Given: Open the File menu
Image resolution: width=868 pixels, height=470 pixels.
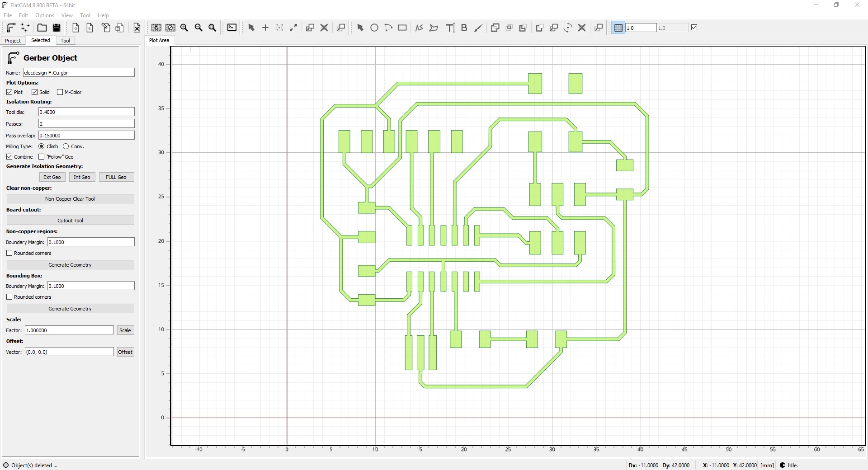Looking at the screenshot, I should [8, 15].
